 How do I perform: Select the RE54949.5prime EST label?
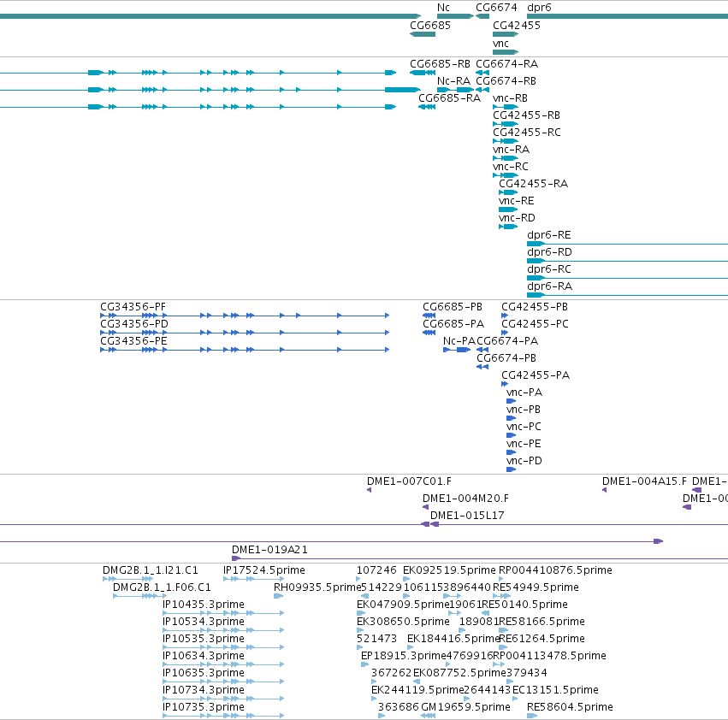coord(536,587)
